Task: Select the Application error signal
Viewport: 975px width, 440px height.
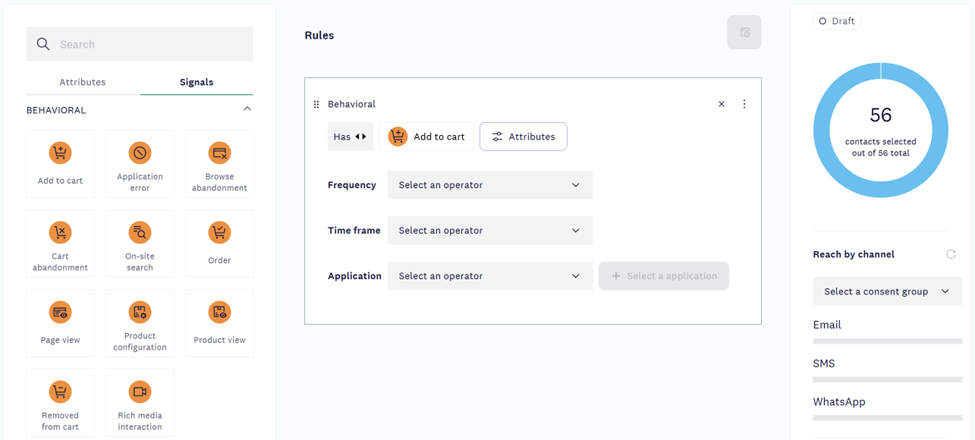Action: (140, 163)
